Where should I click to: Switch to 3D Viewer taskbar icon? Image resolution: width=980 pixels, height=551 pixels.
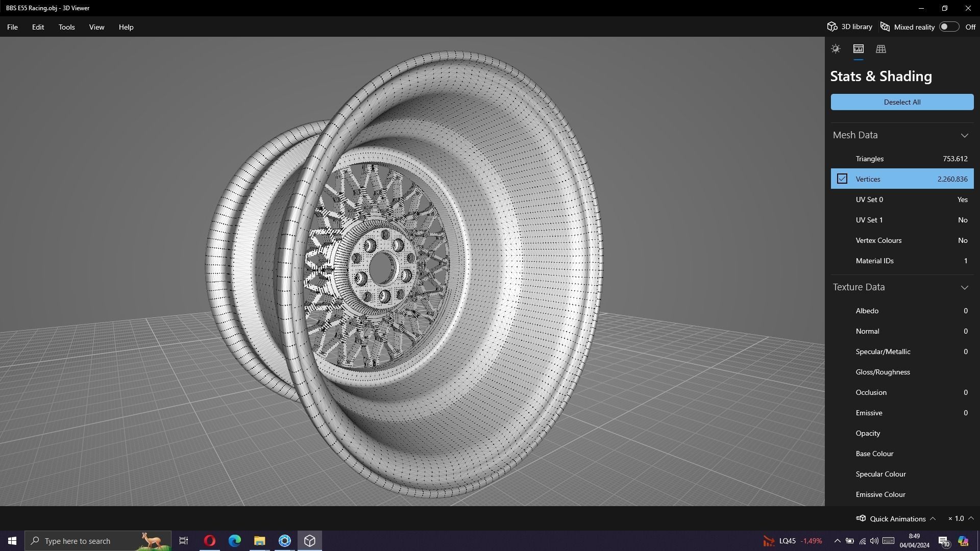(x=309, y=541)
